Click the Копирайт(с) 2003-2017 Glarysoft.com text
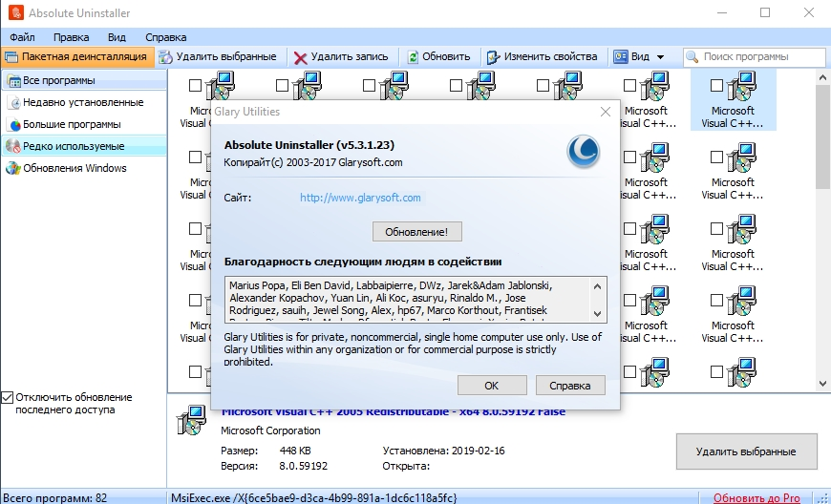Image resolution: width=831 pixels, height=504 pixels. (313, 162)
